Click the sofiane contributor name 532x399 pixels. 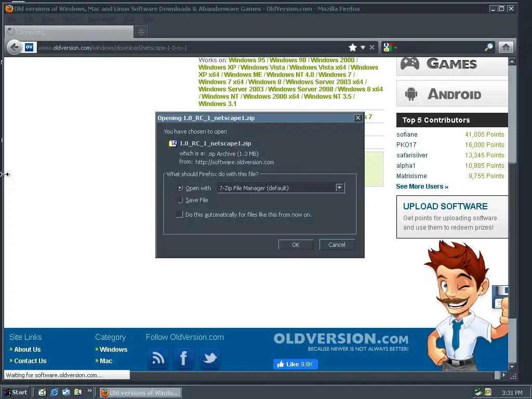(x=407, y=135)
